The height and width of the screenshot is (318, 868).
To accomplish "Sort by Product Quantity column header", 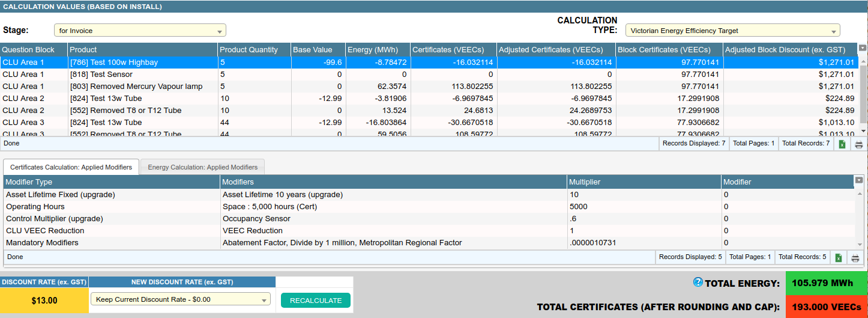I will point(249,50).
